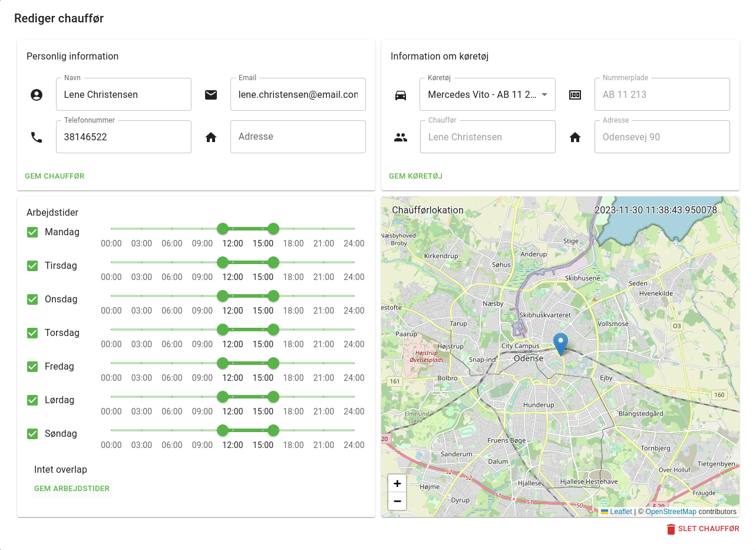Click the license plate icon beside Nummerplade
Viewport: 756px width, 550px height.
(x=575, y=95)
